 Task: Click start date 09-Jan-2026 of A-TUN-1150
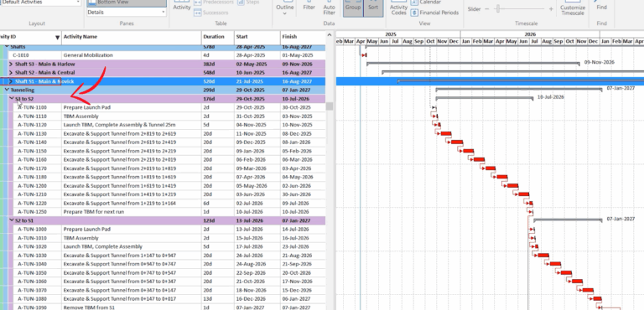251,151
